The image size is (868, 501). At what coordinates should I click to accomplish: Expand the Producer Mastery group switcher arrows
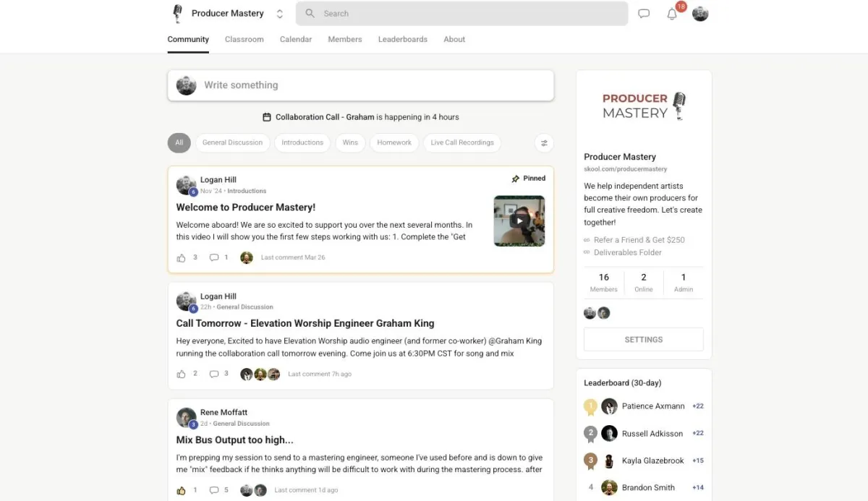point(280,14)
